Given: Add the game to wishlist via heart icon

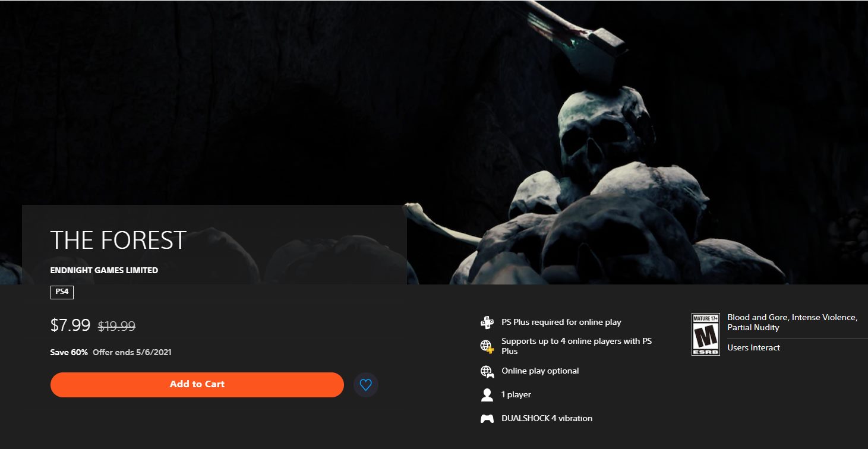Looking at the screenshot, I should point(366,385).
